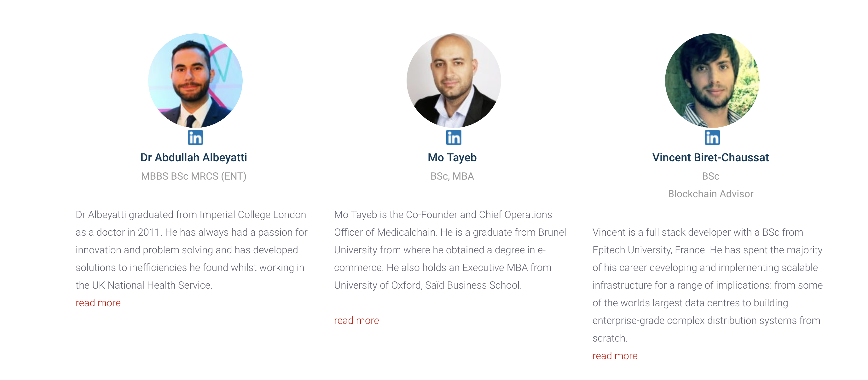
Task: Read more about Mo Tayeb
Action: pos(356,320)
